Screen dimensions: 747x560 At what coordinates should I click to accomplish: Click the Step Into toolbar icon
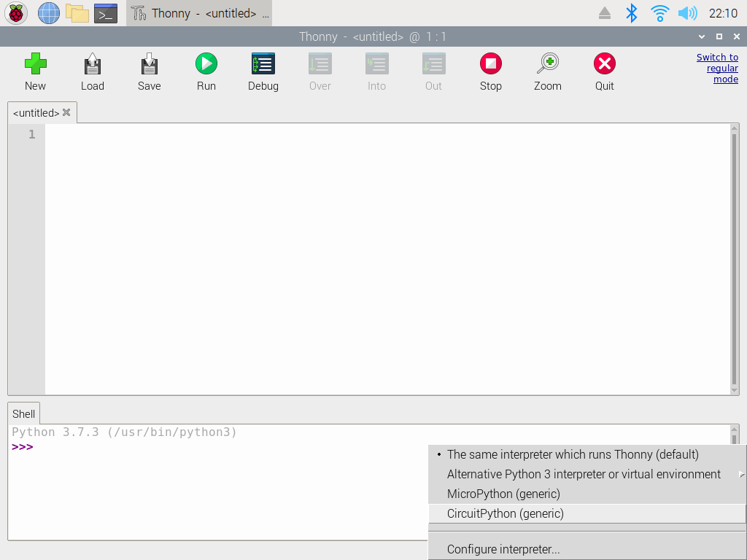(x=377, y=64)
